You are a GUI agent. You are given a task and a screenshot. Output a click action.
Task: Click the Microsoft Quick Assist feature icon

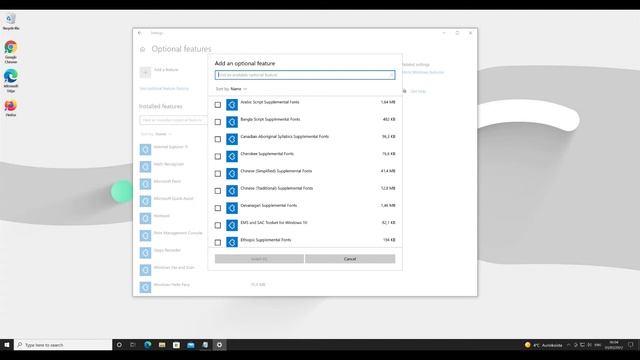(x=145, y=201)
